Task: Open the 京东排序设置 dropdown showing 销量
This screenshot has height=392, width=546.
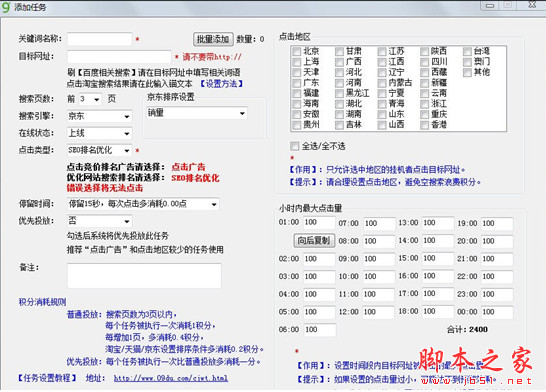Action: (197, 113)
